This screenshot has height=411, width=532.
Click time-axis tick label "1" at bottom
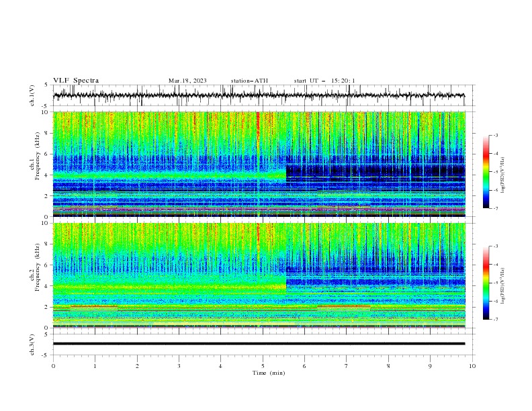pyautogui.click(x=95, y=366)
